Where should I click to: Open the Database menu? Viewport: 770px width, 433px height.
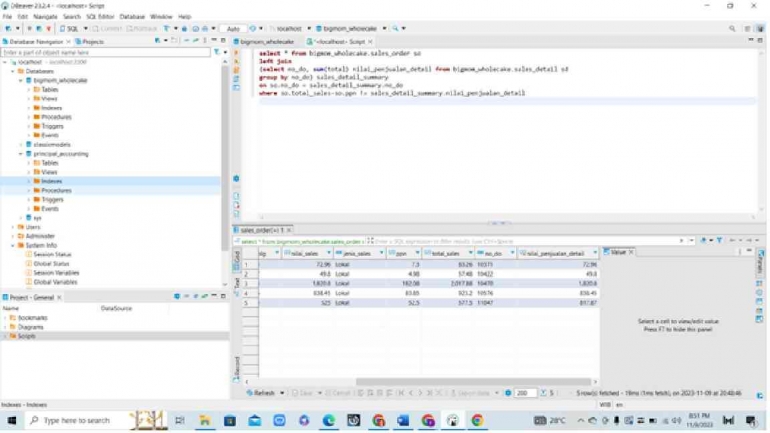(132, 17)
